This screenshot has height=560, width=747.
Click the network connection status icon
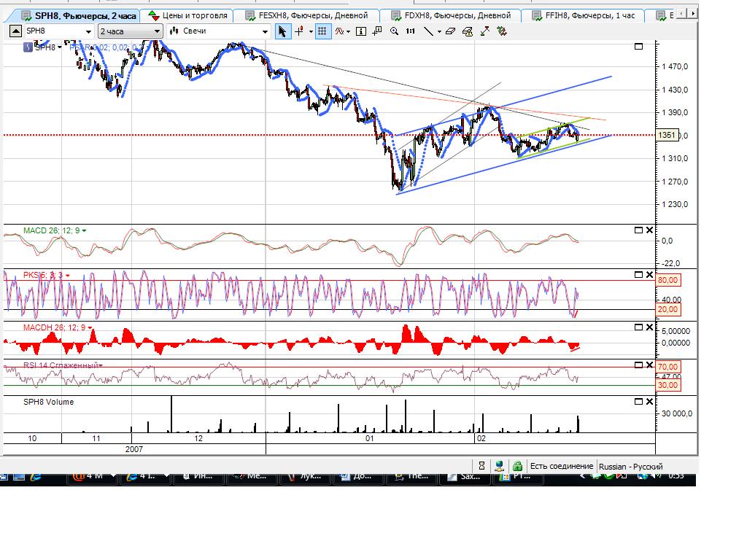(499, 466)
